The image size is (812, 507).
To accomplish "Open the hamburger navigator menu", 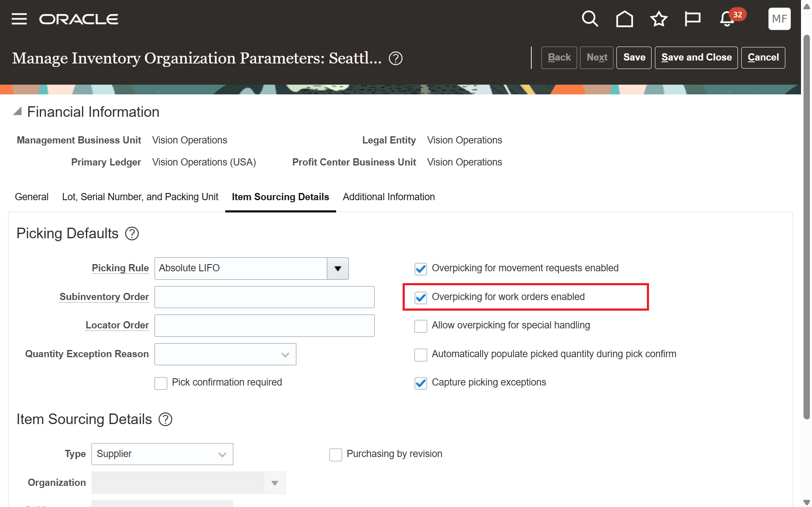I will (19, 19).
